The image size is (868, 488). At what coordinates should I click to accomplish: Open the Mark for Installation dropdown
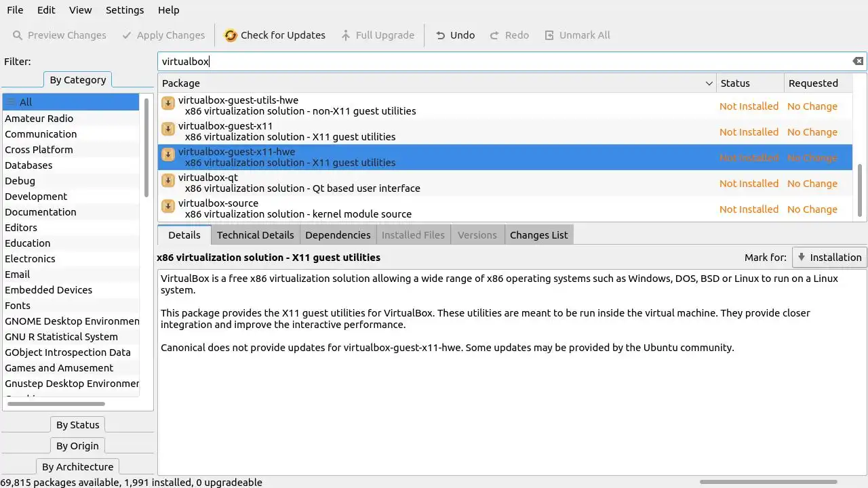(829, 258)
